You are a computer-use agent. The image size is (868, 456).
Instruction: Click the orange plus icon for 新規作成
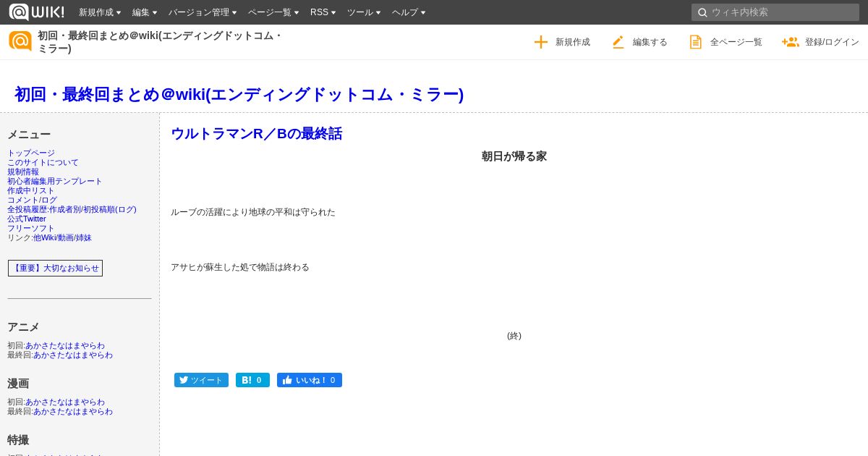click(x=541, y=42)
